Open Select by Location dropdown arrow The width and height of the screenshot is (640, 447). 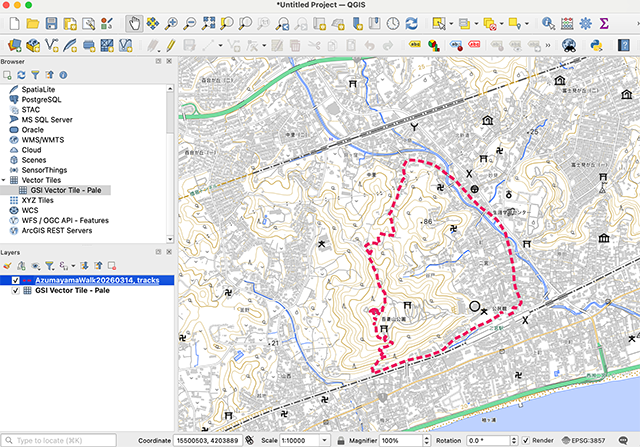(x=527, y=24)
